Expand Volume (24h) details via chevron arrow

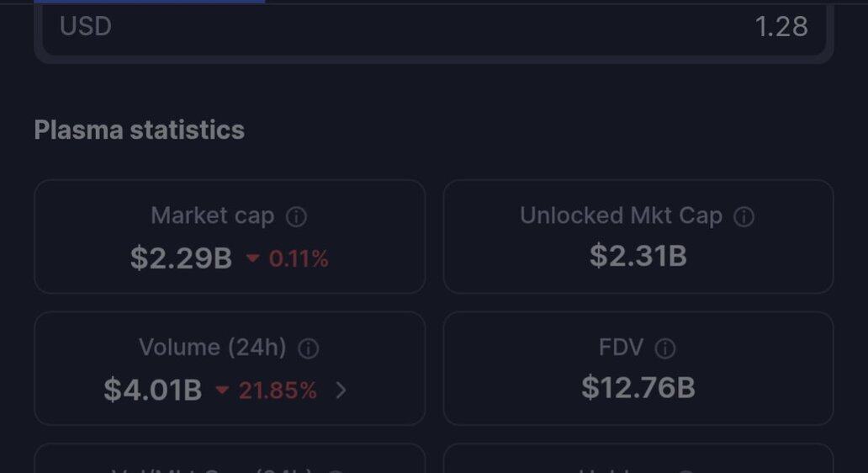click(341, 390)
